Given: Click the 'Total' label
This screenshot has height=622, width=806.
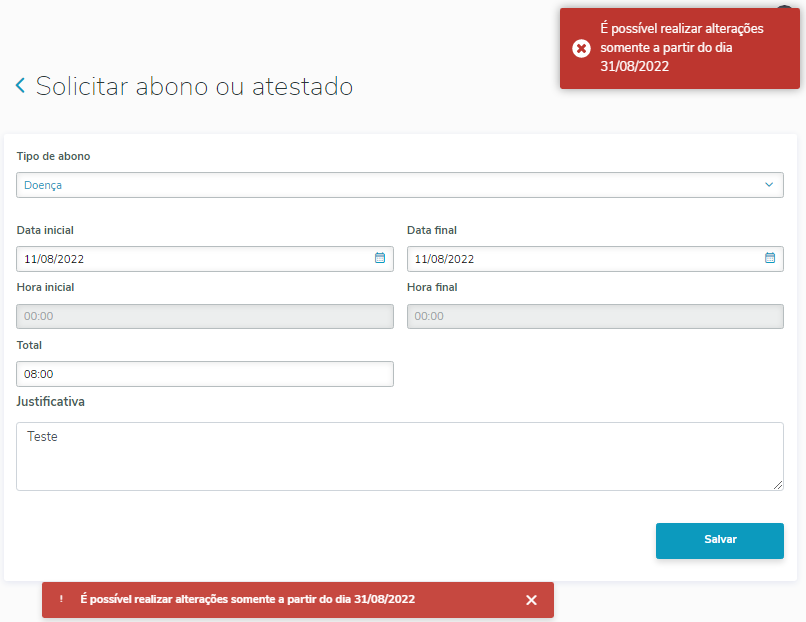Looking at the screenshot, I should tap(29, 345).
